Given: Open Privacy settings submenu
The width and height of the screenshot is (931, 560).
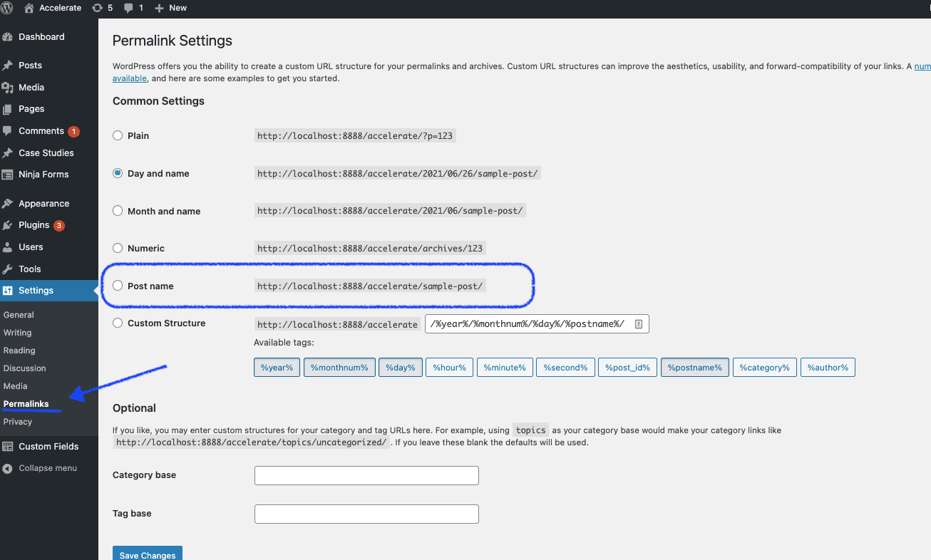Looking at the screenshot, I should pos(17,422).
